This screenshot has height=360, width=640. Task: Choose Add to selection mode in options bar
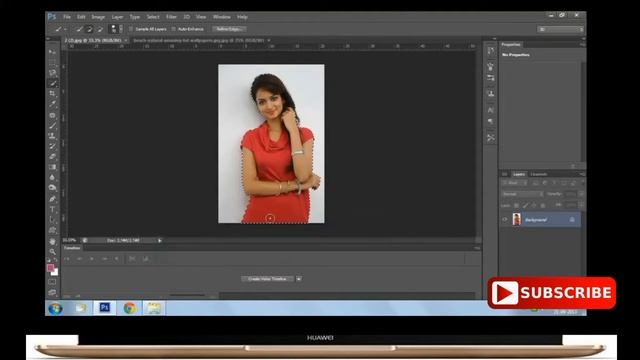pos(90,29)
